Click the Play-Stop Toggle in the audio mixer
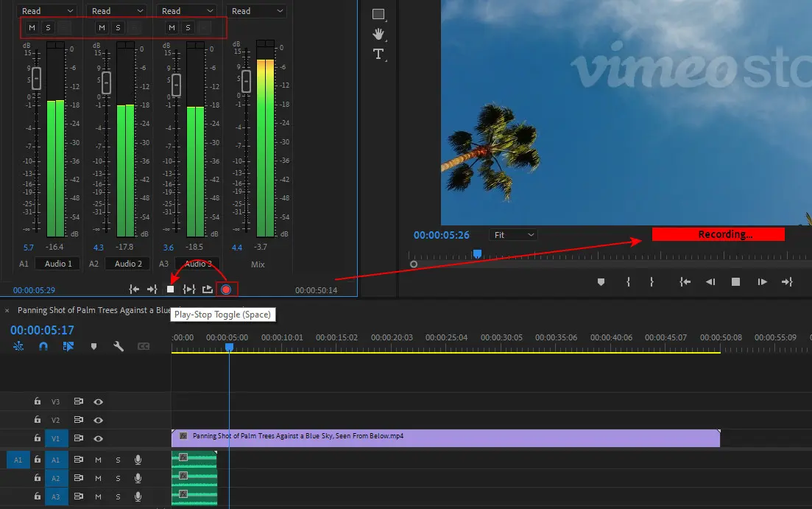Viewport: 812px width, 509px height. [x=170, y=289]
